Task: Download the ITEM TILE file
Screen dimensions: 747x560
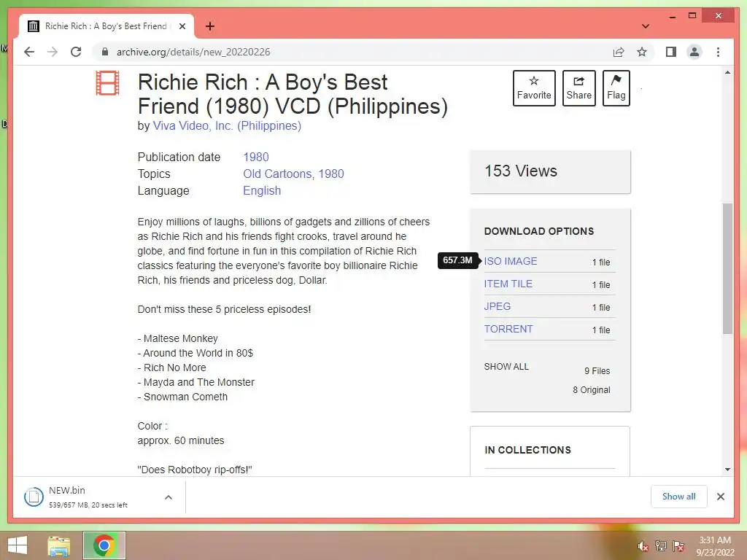Action: 508,284
